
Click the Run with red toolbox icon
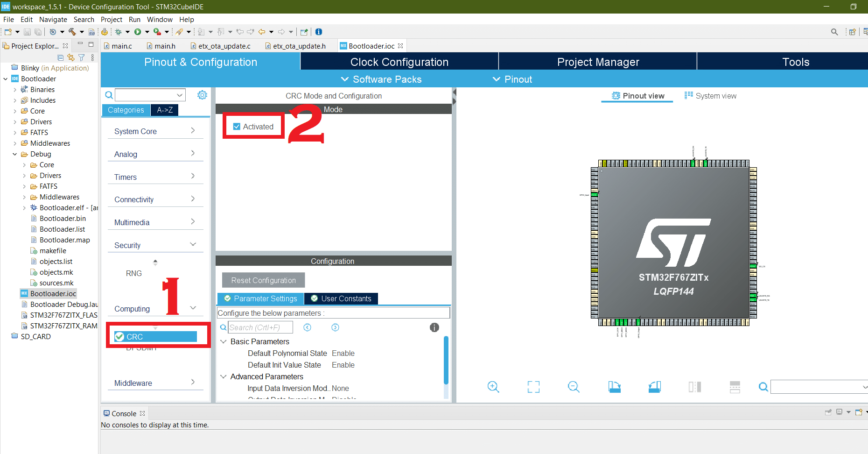pos(157,32)
